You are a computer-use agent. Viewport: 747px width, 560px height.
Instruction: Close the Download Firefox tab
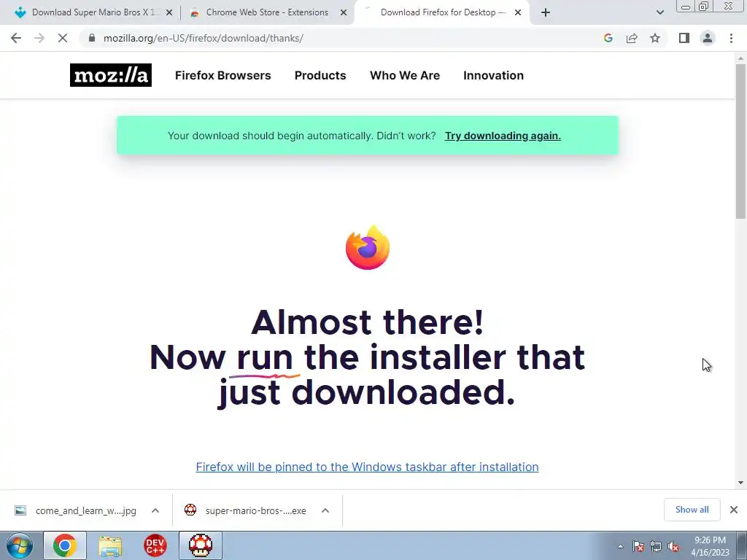click(518, 13)
